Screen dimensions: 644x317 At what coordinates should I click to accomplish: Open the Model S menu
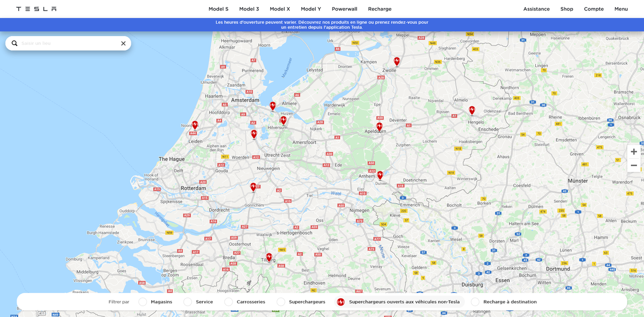coord(218,9)
